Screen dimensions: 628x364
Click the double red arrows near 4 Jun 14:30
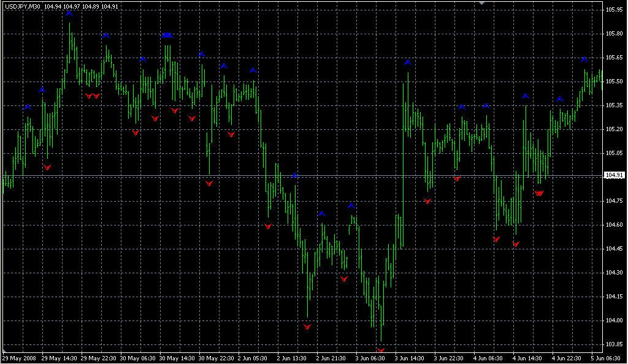click(539, 193)
